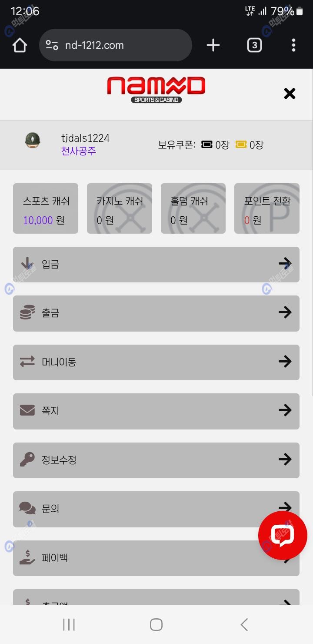Image resolution: width=313 pixels, height=644 pixels.
Task: Expand the 쪽지 messages arrow
Action: click(x=285, y=410)
